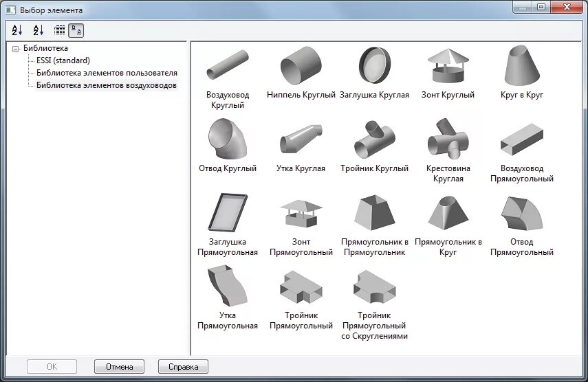Choose Прямоугольник в Прямоугольник transition icon
Viewport: 588px width, 382px height.
374,212
